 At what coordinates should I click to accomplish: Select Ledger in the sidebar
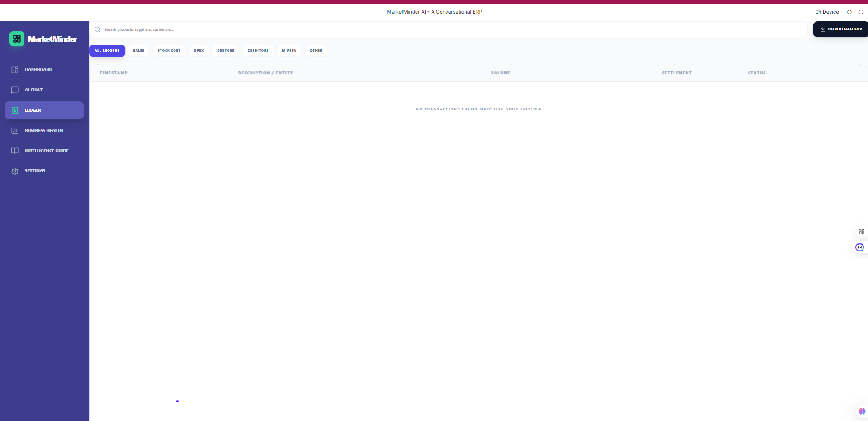(x=44, y=110)
